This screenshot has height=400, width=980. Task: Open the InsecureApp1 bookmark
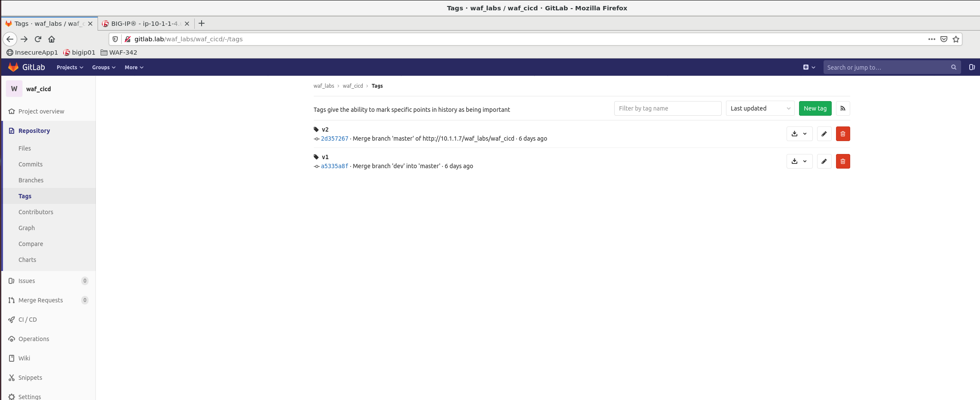32,52
